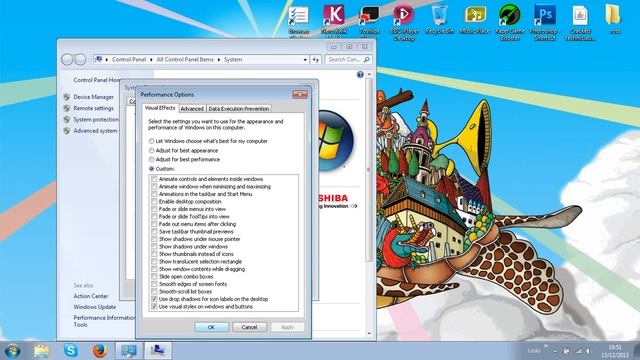The width and height of the screenshot is (640, 360).
Task: Uncheck Use visual styles on windows and buttons
Action: (x=154, y=307)
